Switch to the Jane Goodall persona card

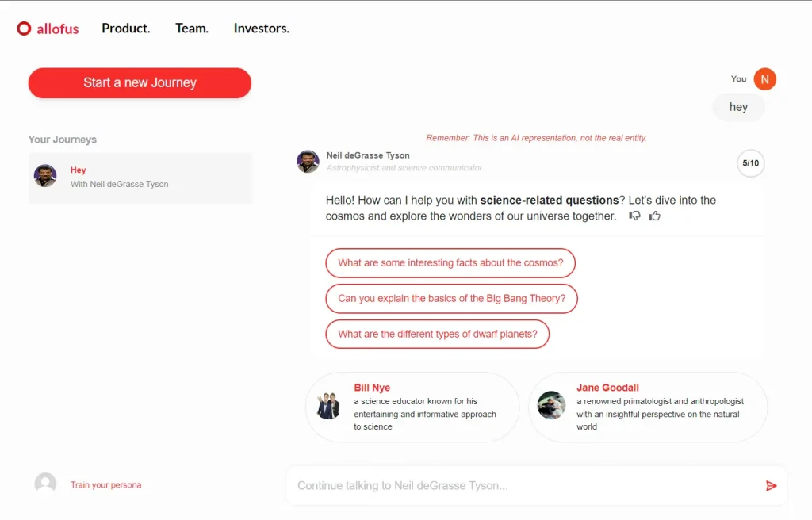click(647, 407)
